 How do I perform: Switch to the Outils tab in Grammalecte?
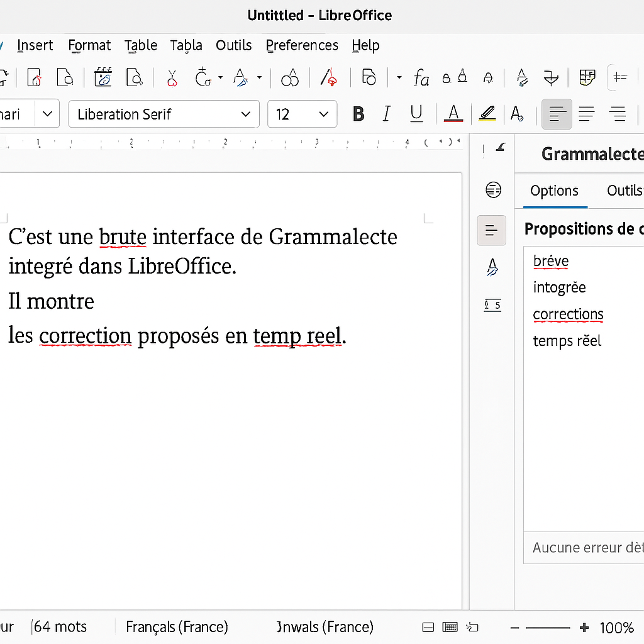tap(625, 191)
